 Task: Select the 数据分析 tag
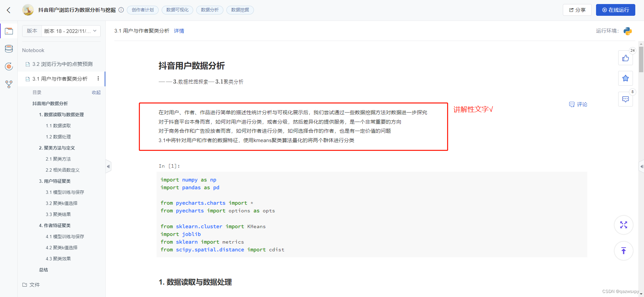[x=210, y=10]
